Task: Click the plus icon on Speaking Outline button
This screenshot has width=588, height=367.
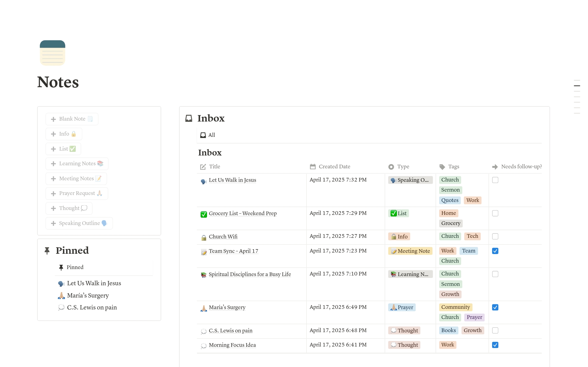Action: click(x=53, y=223)
